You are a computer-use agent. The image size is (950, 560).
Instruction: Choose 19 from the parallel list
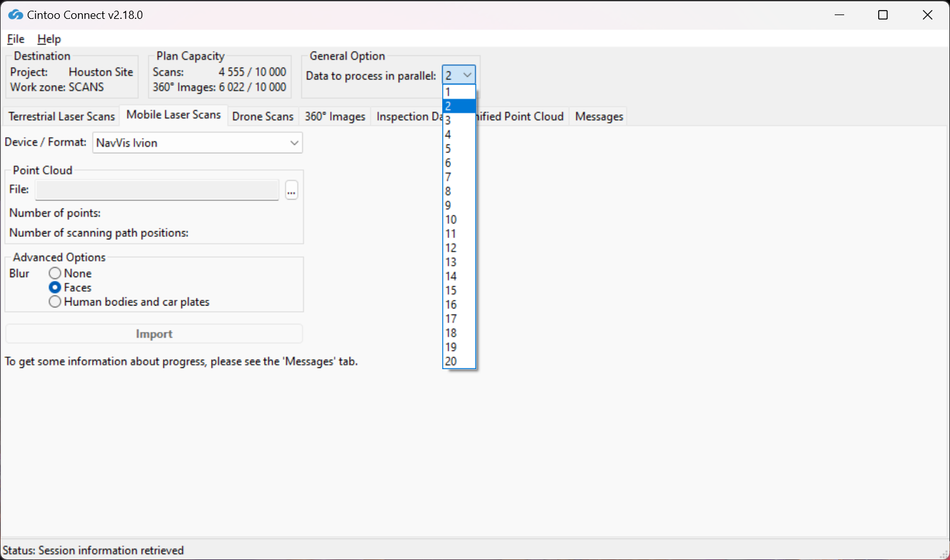459,347
